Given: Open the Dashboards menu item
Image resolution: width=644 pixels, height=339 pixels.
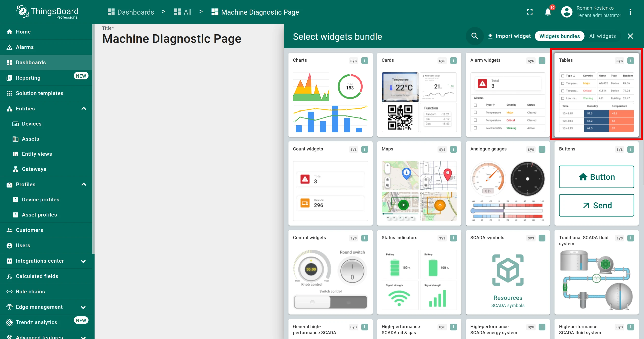Looking at the screenshot, I should tap(46, 63).
